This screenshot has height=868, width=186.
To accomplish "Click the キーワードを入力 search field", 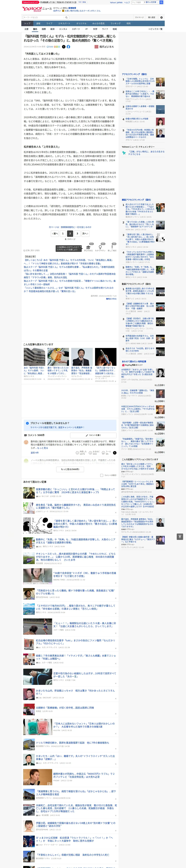I will click(x=44, y=18).
